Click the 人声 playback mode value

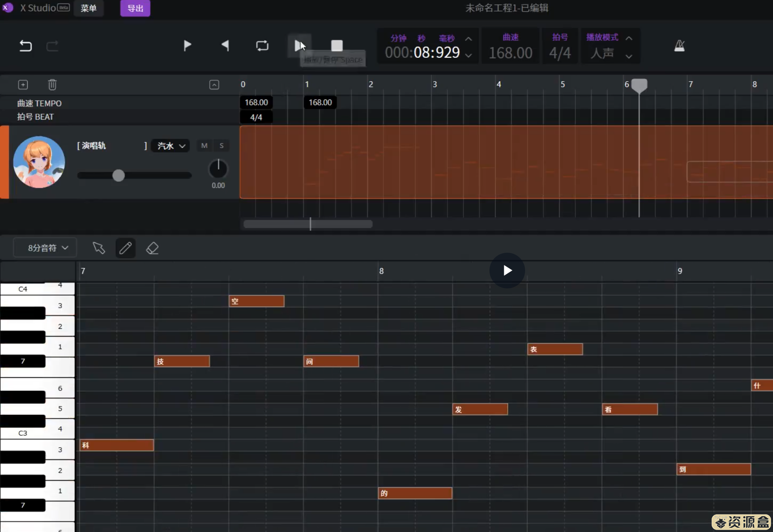pos(602,53)
